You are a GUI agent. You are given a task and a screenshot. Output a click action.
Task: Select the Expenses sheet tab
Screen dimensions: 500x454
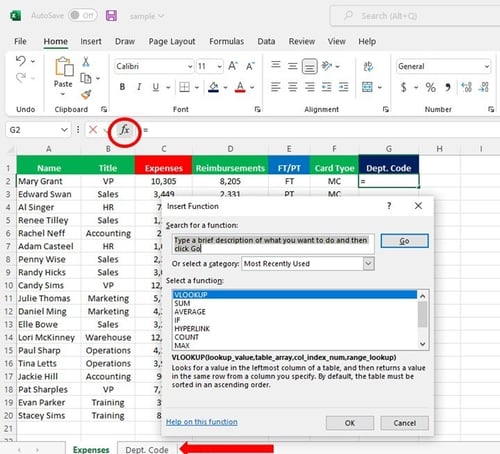pos(91,449)
